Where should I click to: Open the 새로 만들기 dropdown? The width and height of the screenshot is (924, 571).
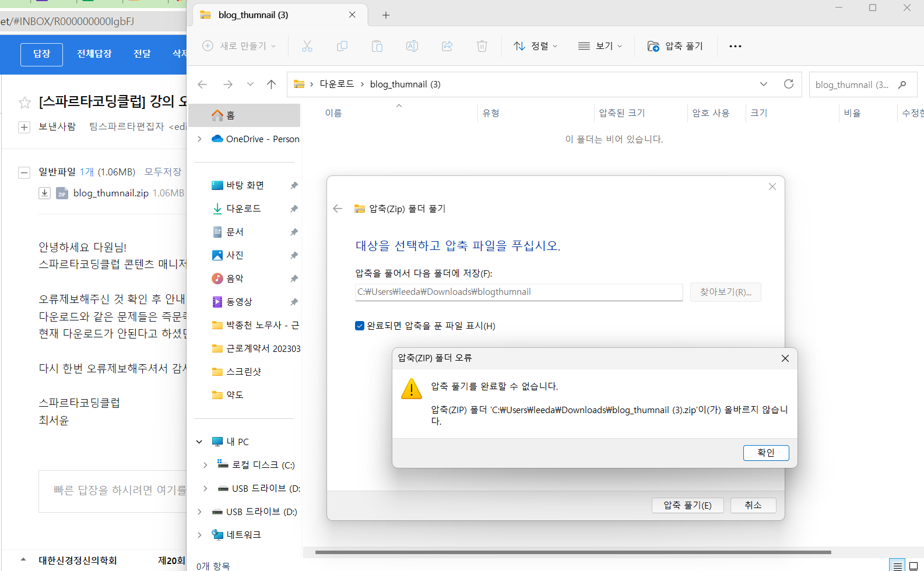[x=239, y=46]
